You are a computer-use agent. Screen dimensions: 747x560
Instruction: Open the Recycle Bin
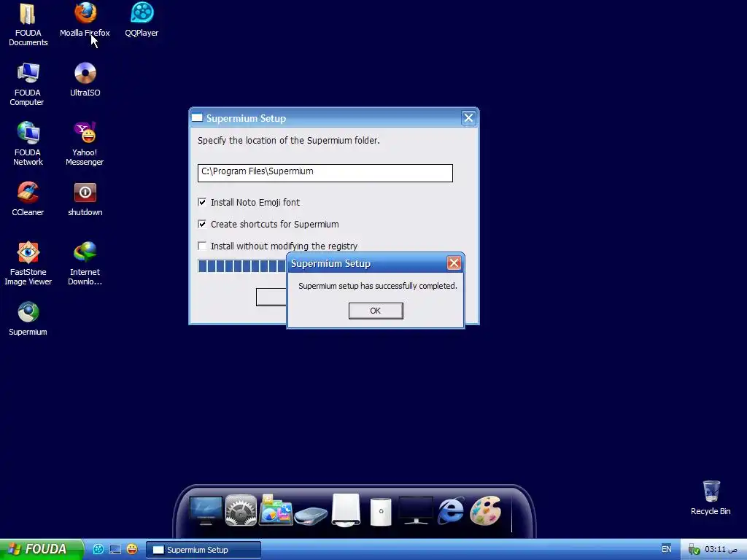pos(711,498)
